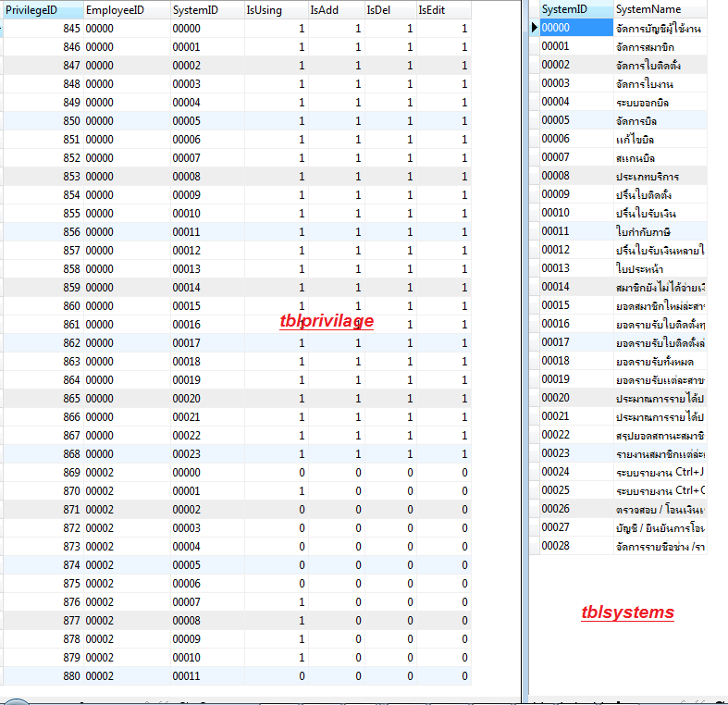
Task: Click the EmployeeID cell in row 868
Action: [125, 454]
